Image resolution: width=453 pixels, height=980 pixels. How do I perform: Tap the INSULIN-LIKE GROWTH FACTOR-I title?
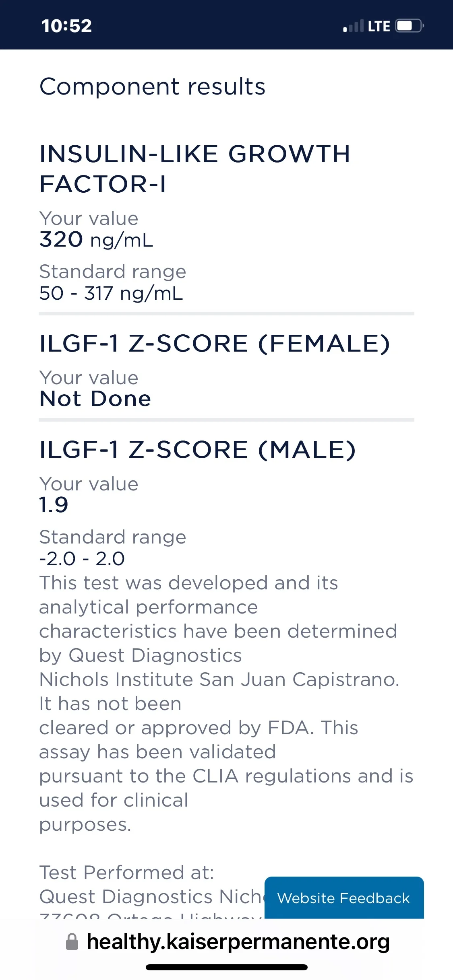pos(194,169)
